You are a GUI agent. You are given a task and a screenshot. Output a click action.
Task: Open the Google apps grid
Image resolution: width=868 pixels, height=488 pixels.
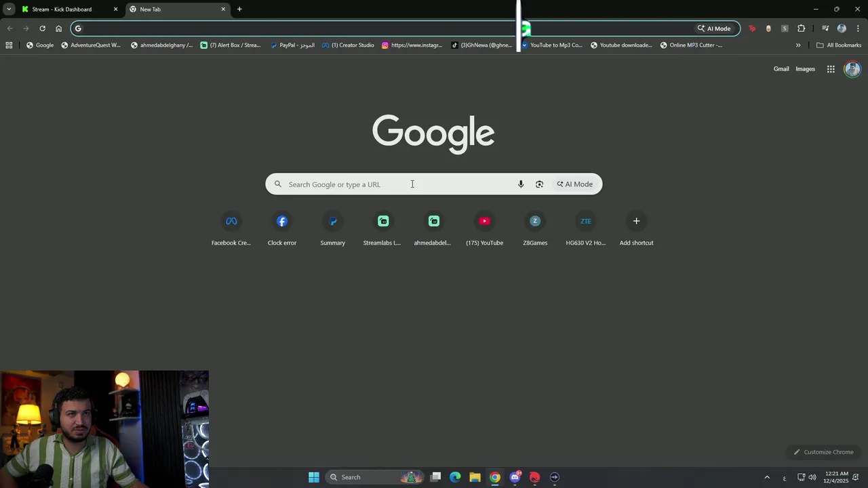(x=831, y=69)
